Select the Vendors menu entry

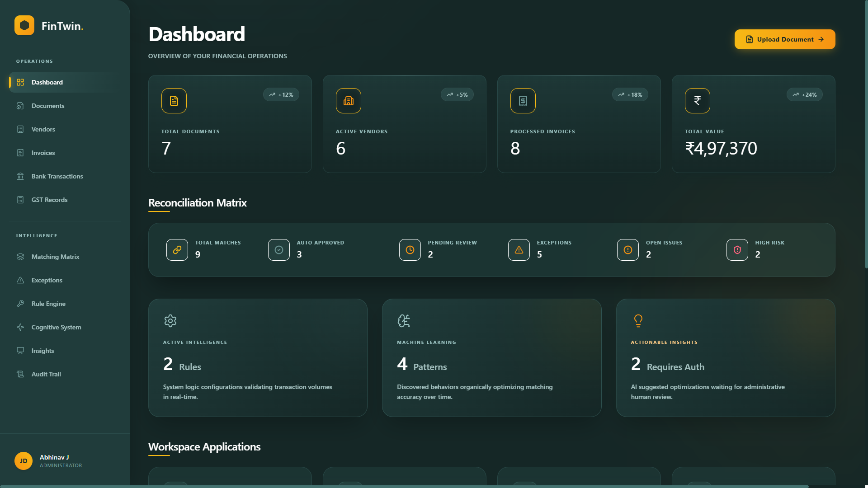43,129
